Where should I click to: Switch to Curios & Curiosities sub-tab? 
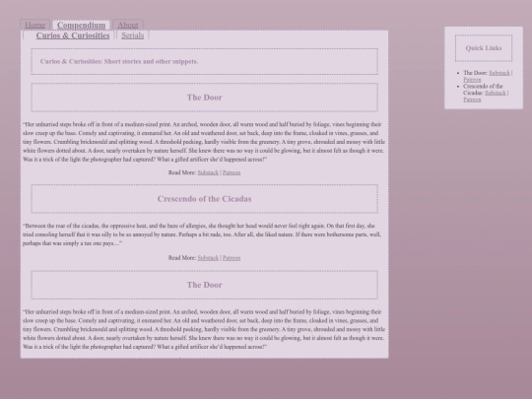pyautogui.click(x=73, y=35)
